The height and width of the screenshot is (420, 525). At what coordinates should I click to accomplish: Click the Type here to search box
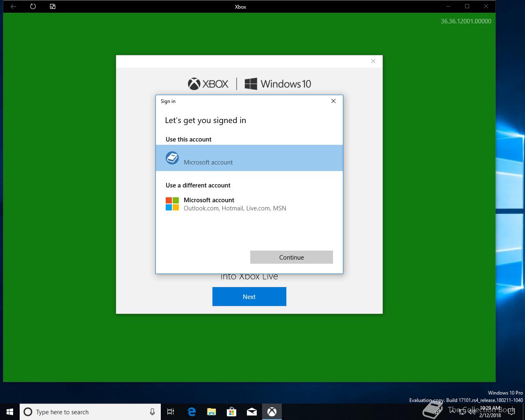point(90,412)
